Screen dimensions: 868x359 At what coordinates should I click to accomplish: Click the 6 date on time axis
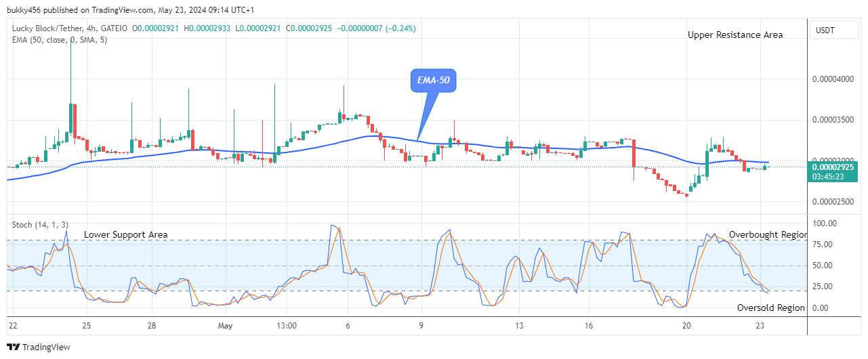coord(348,326)
